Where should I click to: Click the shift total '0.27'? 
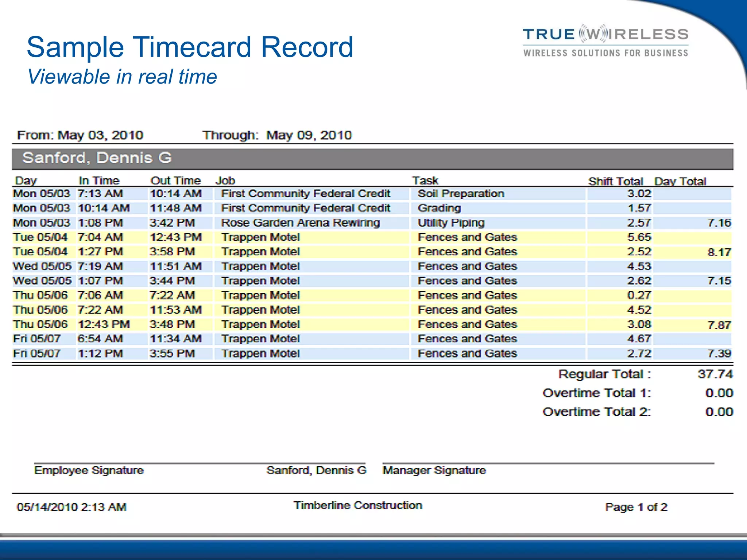click(x=639, y=295)
